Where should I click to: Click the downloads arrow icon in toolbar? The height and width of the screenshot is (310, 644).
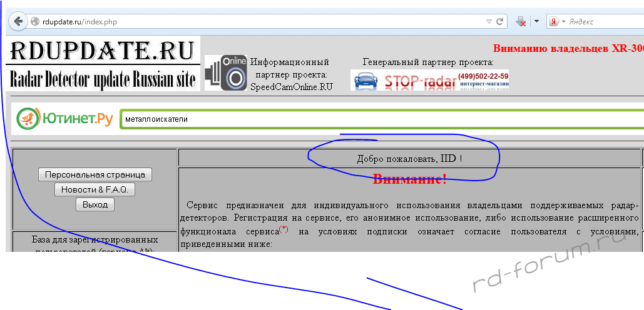coord(521,21)
